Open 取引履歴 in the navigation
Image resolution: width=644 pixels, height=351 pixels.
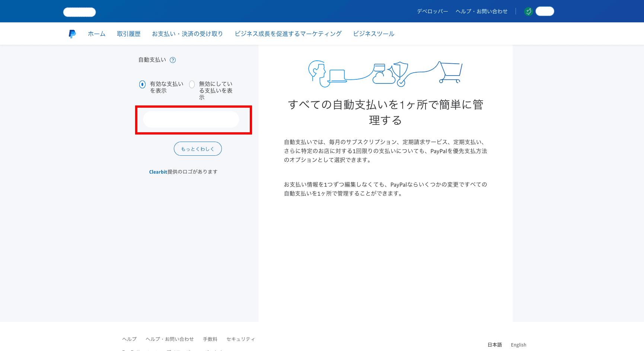[x=129, y=34]
